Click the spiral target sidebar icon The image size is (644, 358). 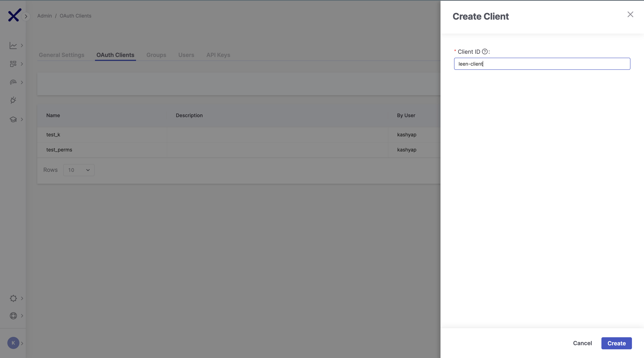point(13,82)
